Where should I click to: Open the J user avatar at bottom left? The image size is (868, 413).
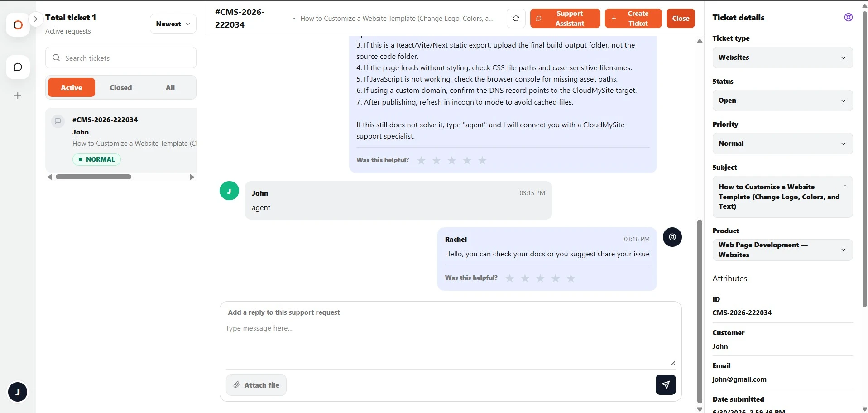pyautogui.click(x=18, y=392)
